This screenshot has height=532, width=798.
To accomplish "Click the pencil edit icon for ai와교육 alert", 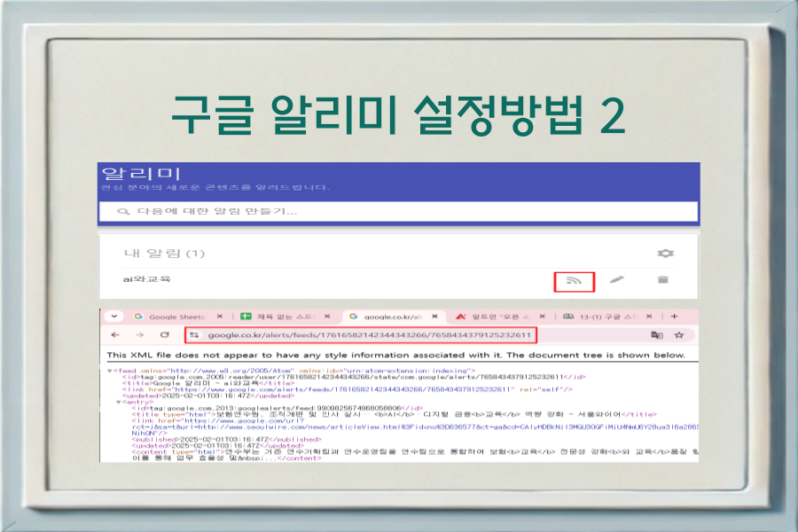I will click(616, 279).
